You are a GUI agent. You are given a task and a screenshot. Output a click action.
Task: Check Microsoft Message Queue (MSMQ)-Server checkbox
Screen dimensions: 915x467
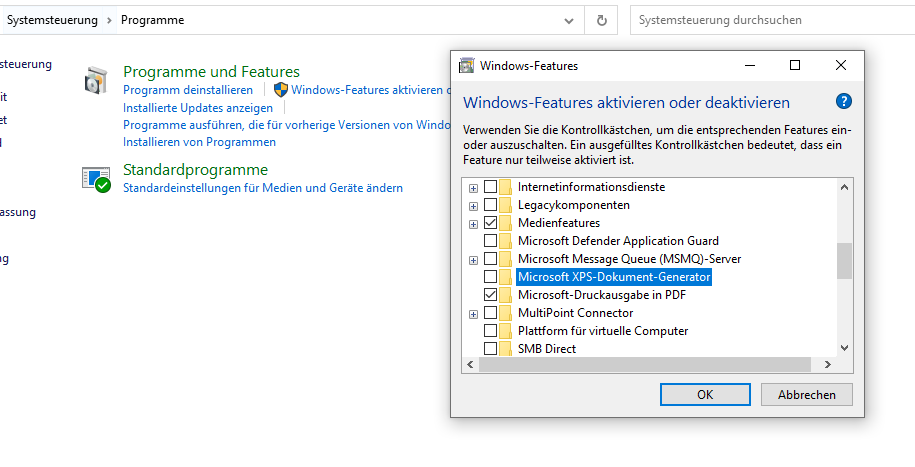(490, 259)
